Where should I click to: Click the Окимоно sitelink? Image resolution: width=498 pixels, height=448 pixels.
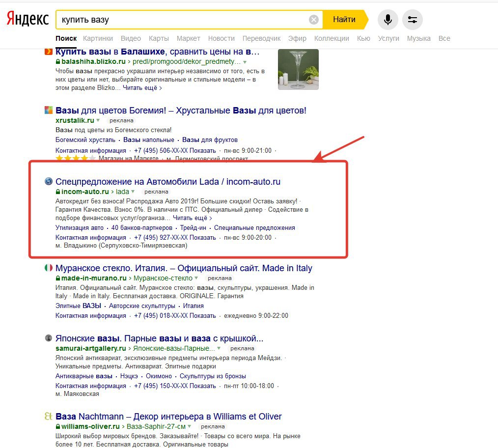click(x=159, y=376)
